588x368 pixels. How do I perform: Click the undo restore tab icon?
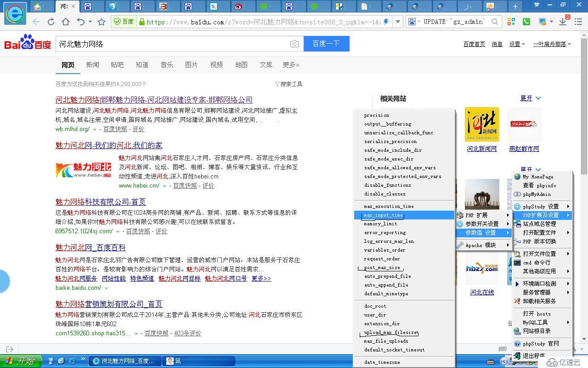pyautogui.click(x=81, y=22)
